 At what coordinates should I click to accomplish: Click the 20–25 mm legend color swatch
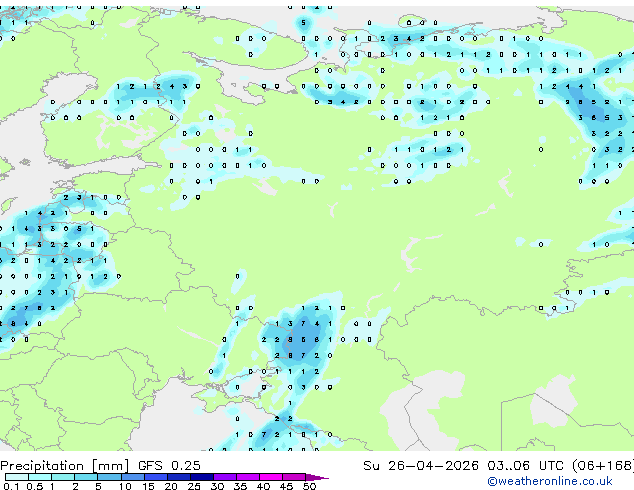click(179, 477)
